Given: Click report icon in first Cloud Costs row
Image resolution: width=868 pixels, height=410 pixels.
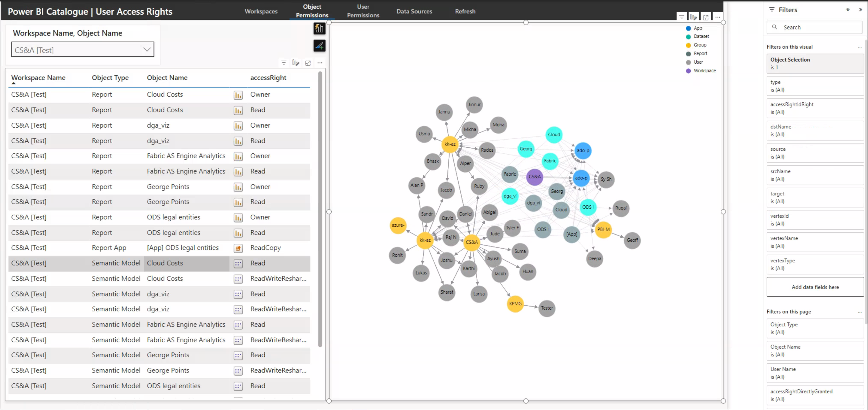Looking at the screenshot, I should pos(238,95).
